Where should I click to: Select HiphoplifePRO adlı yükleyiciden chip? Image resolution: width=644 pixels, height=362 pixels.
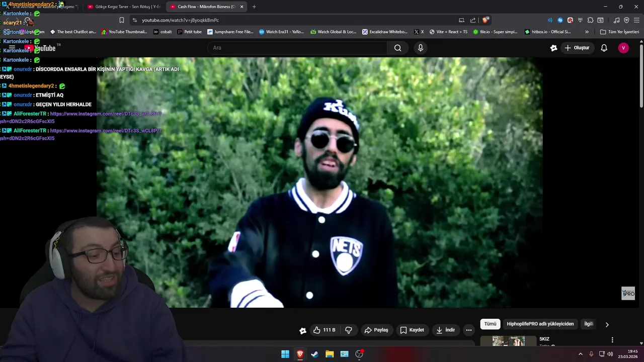[x=540, y=324]
